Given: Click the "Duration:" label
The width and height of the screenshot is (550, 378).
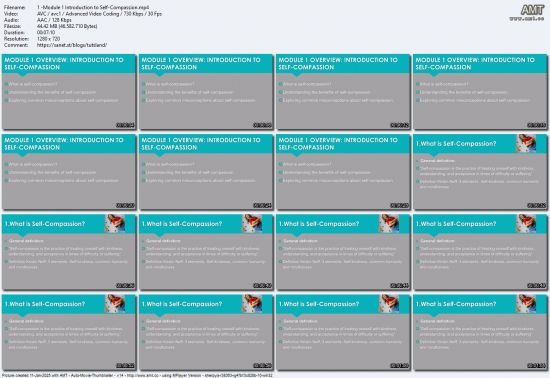Looking at the screenshot, I should (14, 33).
